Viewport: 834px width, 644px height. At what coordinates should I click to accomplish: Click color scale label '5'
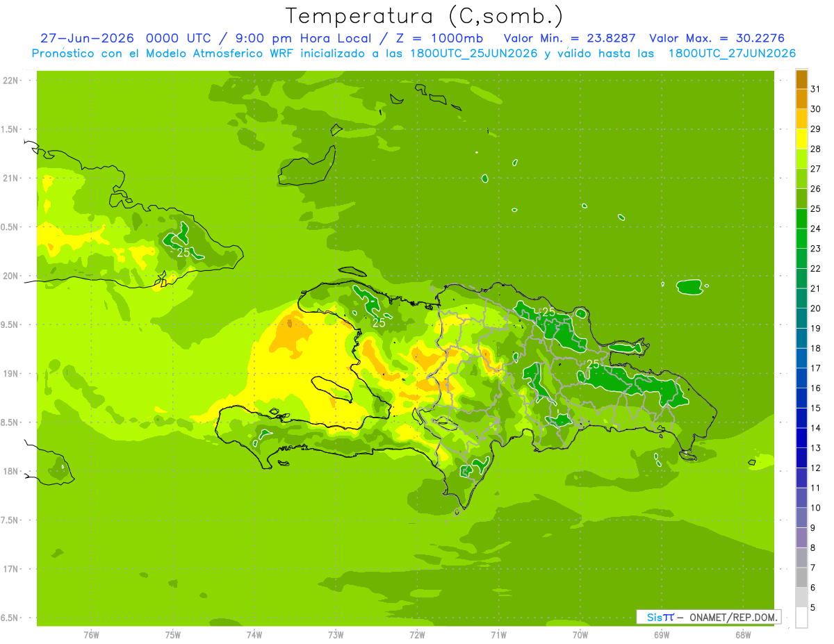click(x=814, y=608)
